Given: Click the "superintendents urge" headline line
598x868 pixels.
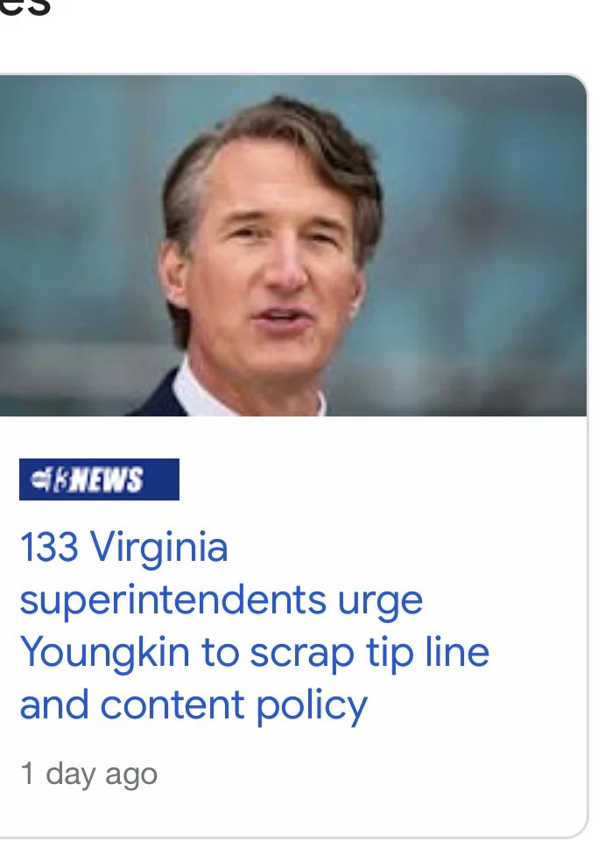Looking at the screenshot, I should click(x=221, y=602).
